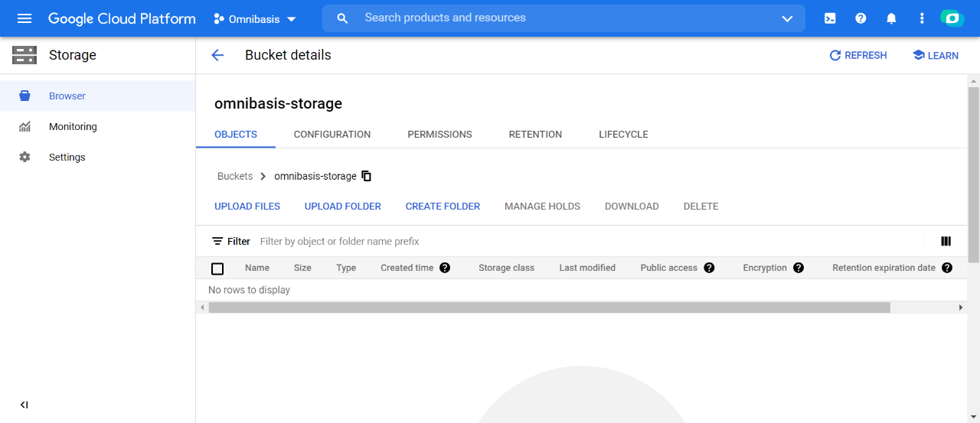The height and width of the screenshot is (423, 980).
Task: Expand the search bar dropdown chevron
Action: pyautogui.click(x=787, y=19)
